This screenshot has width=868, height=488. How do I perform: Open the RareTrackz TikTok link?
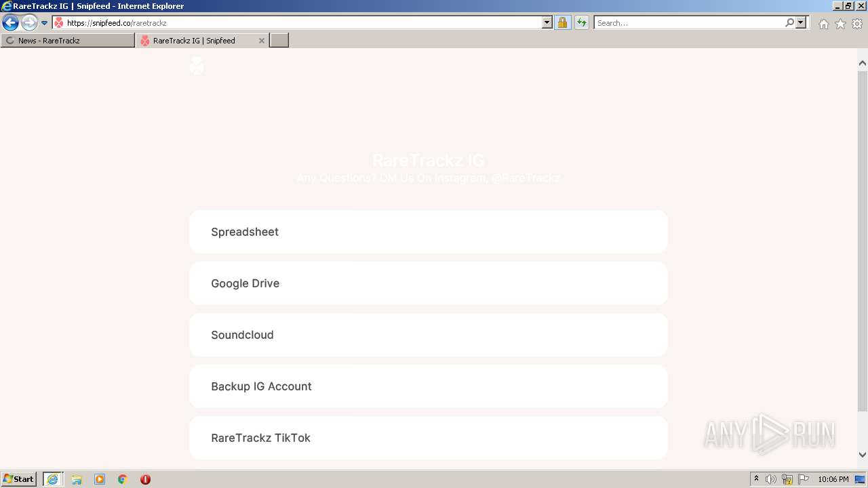click(x=429, y=438)
